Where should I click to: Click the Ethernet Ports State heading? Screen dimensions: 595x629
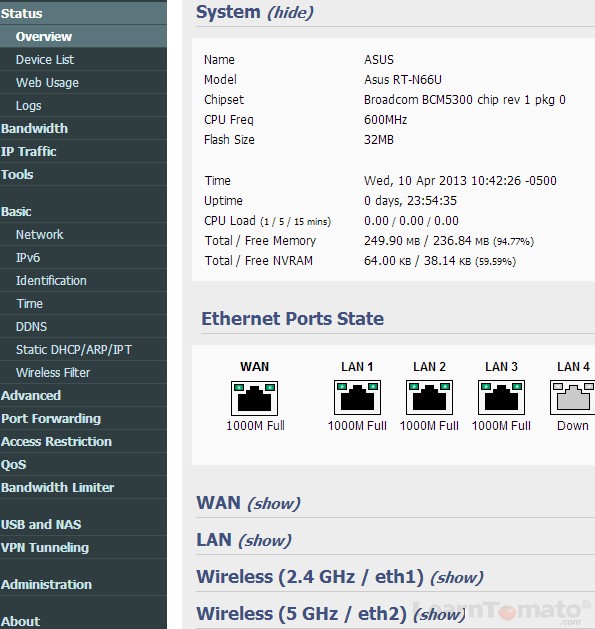coord(292,319)
